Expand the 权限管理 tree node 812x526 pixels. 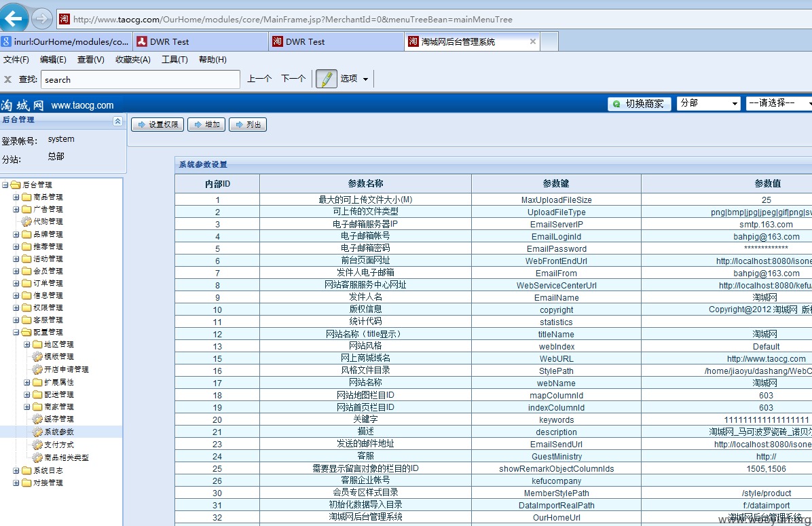(x=16, y=307)
